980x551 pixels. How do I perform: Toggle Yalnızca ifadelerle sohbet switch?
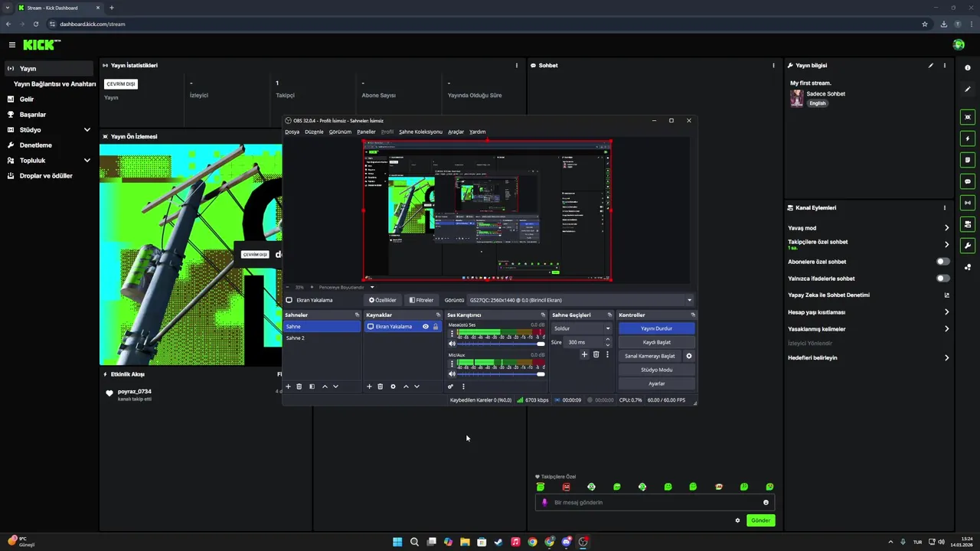click(943, 279)
